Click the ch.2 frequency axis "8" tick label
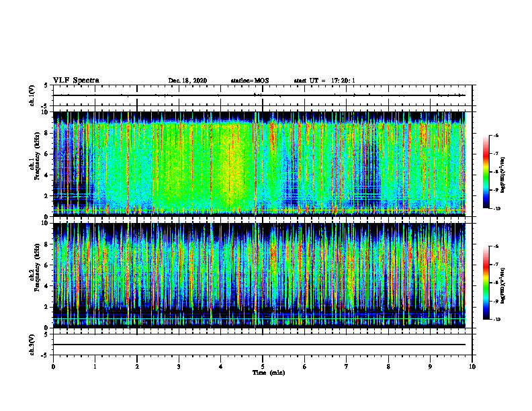Image resolution: width=532 pixels, height=411 pixels. [x=47, y=244]
